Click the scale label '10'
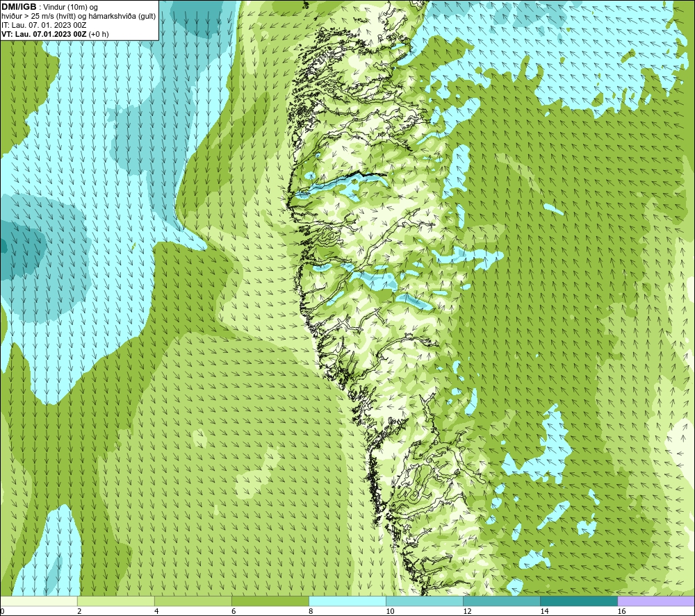The height and width of the screenshot is (616, 695). click(390, 611)
